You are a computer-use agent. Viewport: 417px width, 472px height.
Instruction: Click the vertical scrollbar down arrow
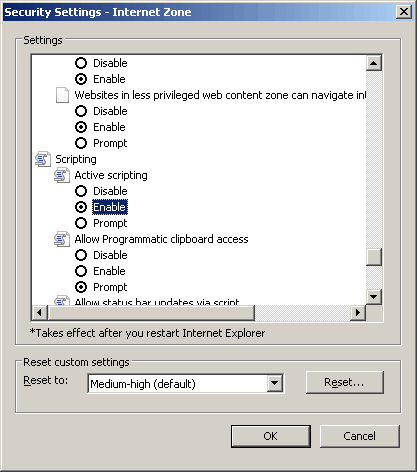(x=374, y=296)
